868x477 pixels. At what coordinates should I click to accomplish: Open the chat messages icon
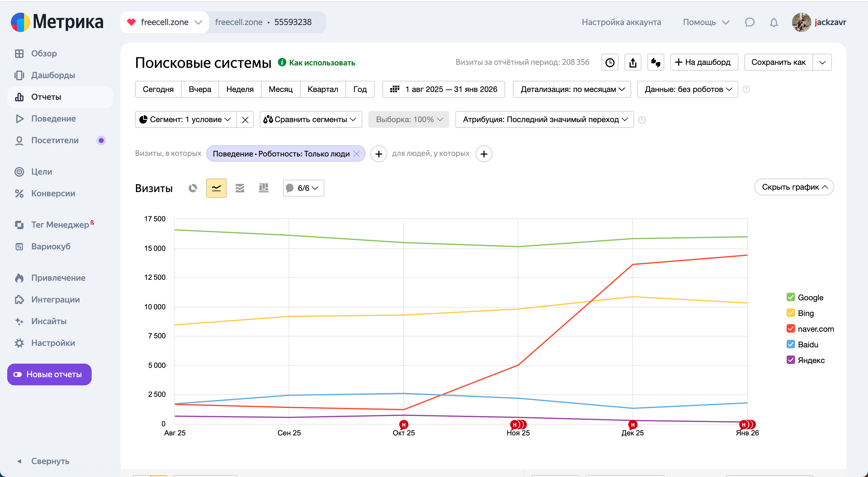click(x=749, y=22)
